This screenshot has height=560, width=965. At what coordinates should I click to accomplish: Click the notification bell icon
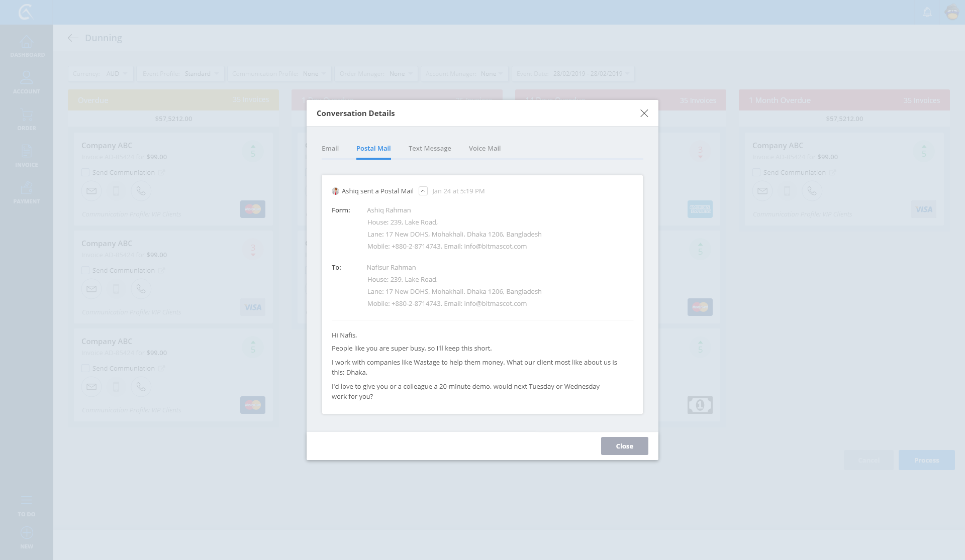[927, 12]
